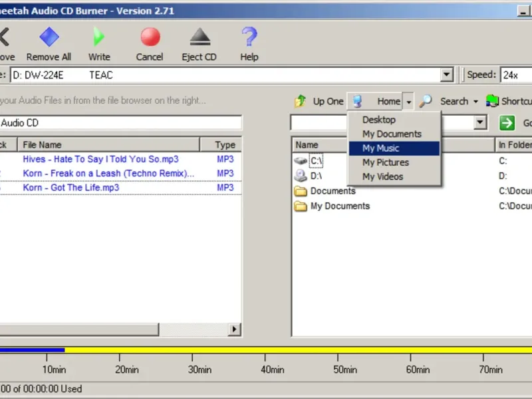The width and height of the screenshot is (532, 399).
Task: Click the My Documents folder icon in list
Action: coord(301,206)
